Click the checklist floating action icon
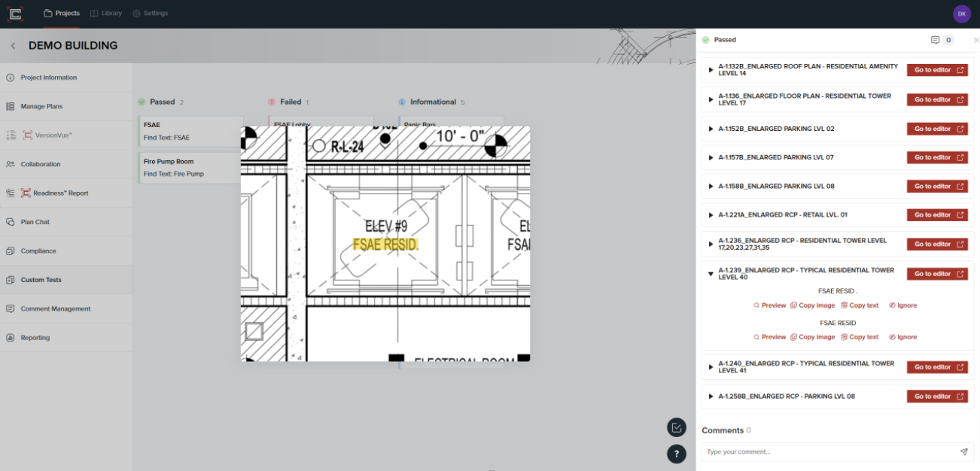 pyautogui.click(x=676, y=427)
